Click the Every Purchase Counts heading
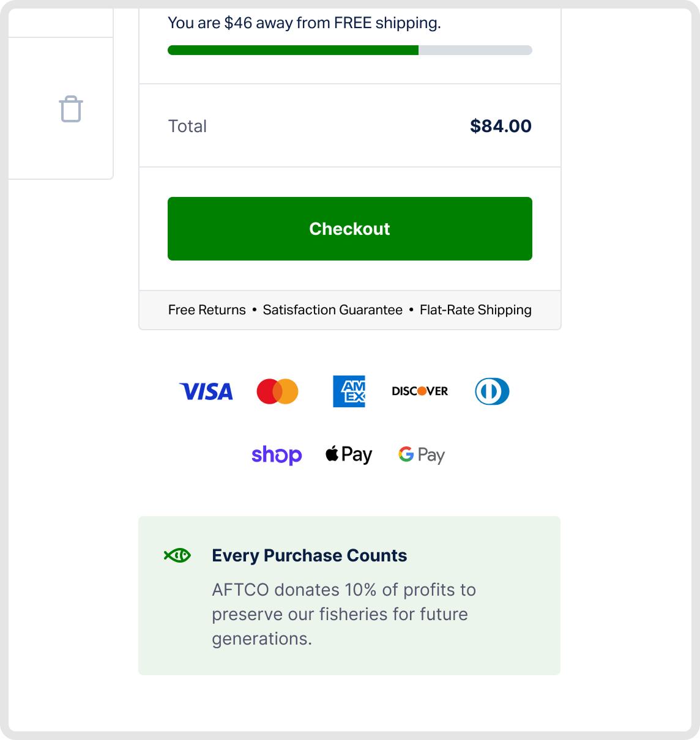 click(x=309, y=555)
